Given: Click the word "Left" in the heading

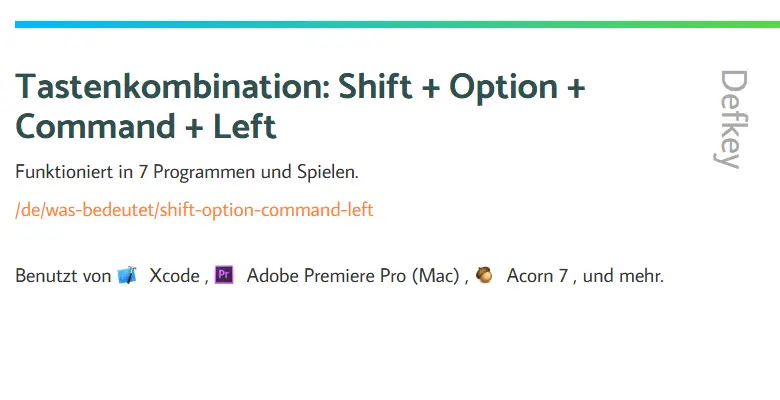Looking at the screenshot, I should point(244,126).
